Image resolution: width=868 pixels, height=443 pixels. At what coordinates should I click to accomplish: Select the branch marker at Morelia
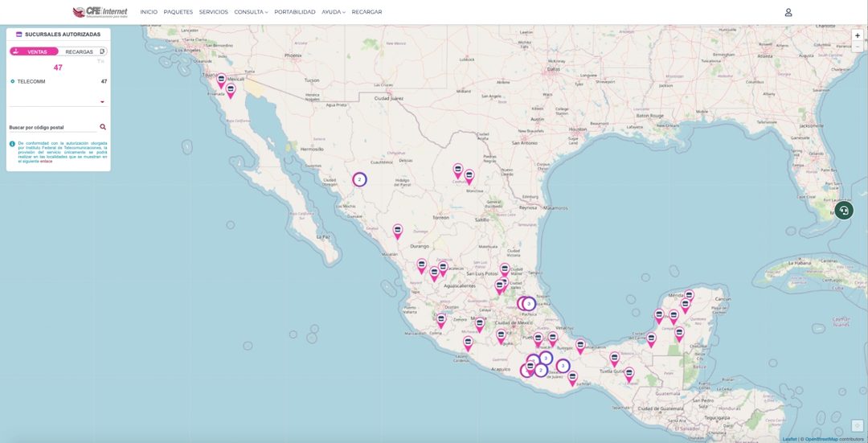coord(480,325)
